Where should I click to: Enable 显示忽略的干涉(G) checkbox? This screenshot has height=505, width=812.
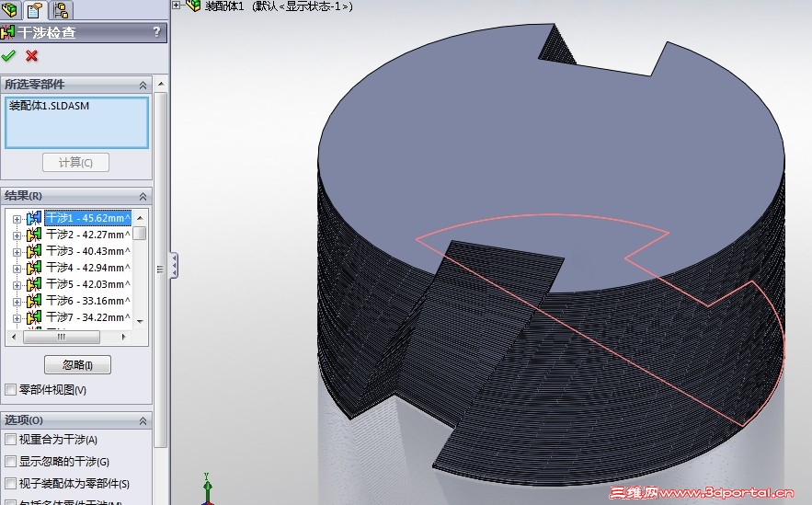[x=10, y=461]
